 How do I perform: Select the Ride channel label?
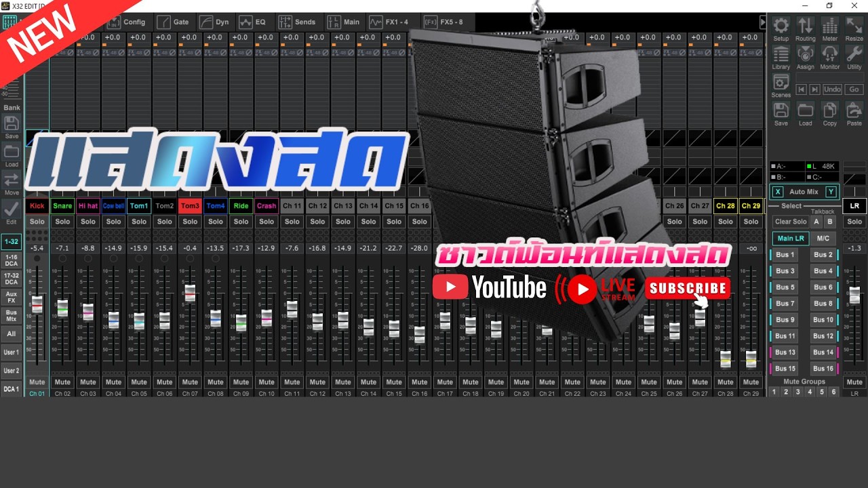(x=241, y=206)
